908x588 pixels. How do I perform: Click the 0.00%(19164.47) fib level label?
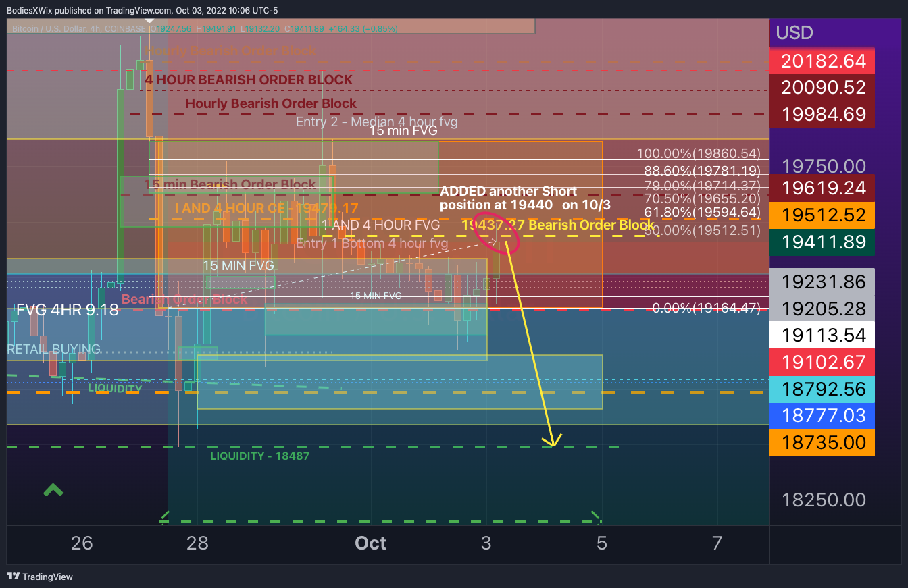click(x=706, y=309)
